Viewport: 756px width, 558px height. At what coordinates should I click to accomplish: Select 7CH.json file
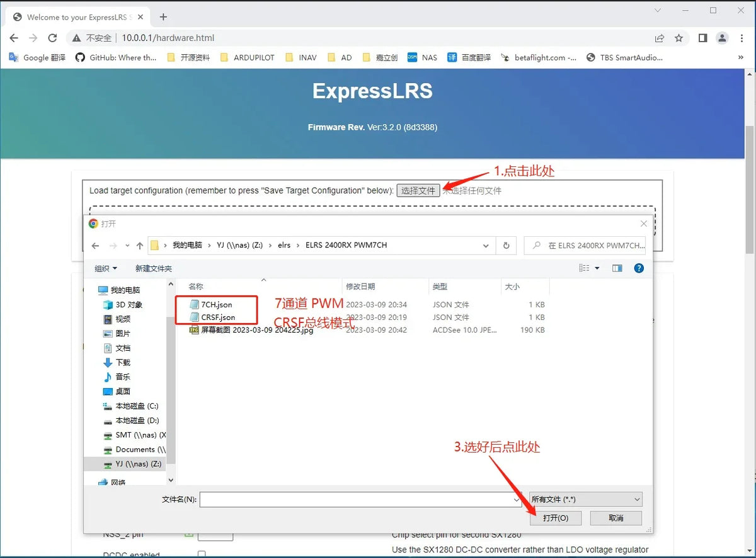coord(210,305)
